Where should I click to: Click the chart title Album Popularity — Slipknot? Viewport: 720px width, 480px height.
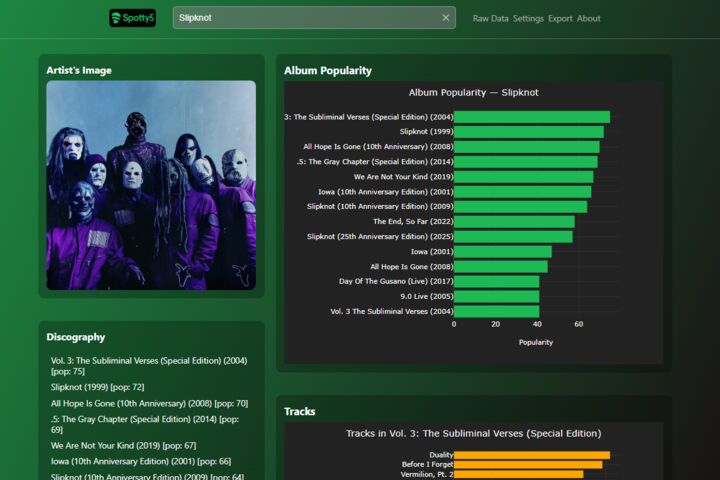pyautogui.click(x=473, y=92)
